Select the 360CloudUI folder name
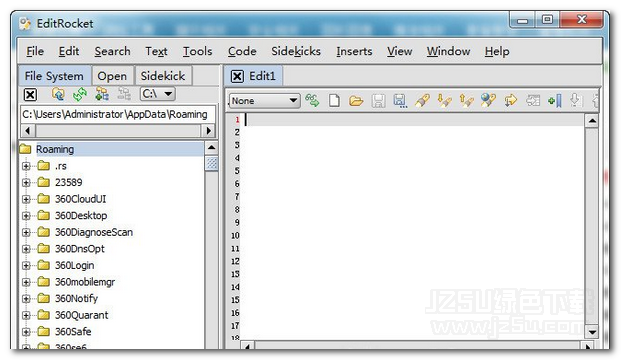The width and height of the screenshot is (621, 360). pyautogui.click(x=80, y=199)
